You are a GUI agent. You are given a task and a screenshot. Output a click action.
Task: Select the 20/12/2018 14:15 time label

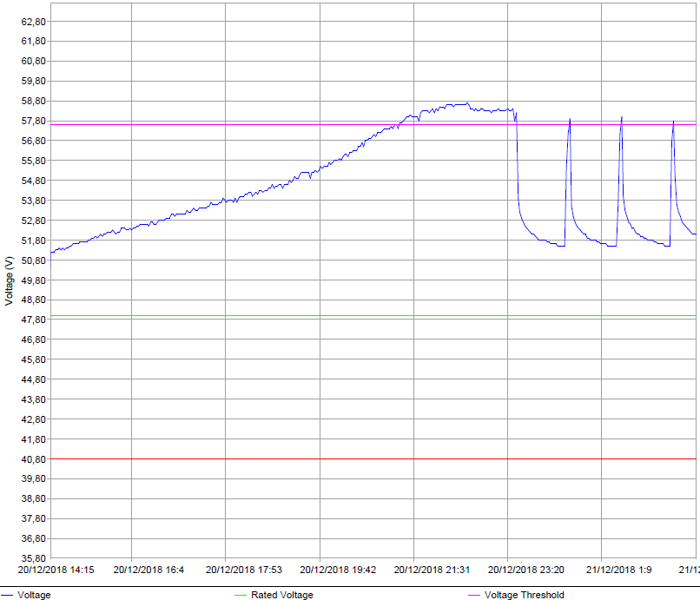[x=56, y=570]
